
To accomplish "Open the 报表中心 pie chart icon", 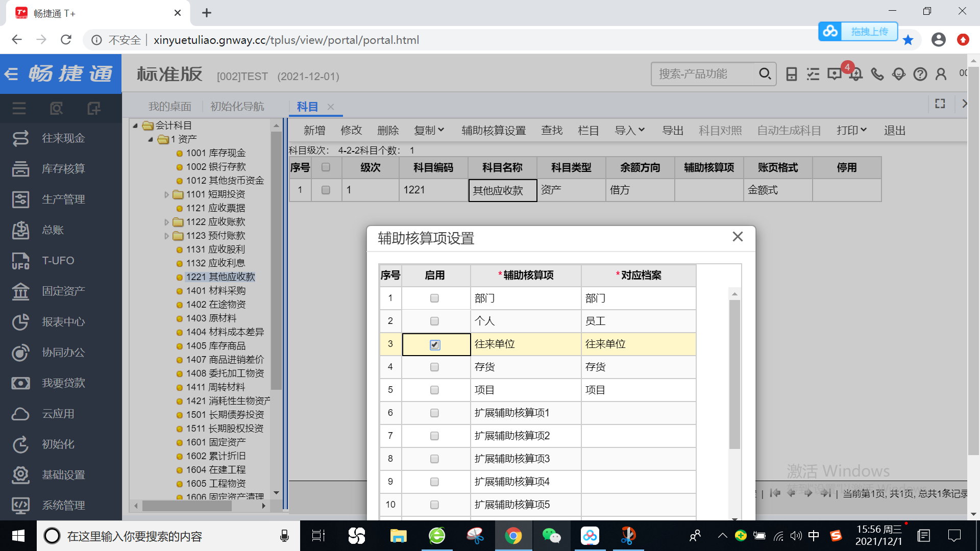I will coord(20,322).
